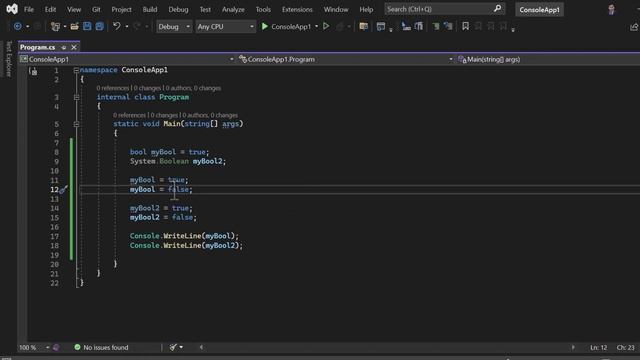Click the screwdriver quick action icon on line 12
640x360 pixels.
pos(63,190)
